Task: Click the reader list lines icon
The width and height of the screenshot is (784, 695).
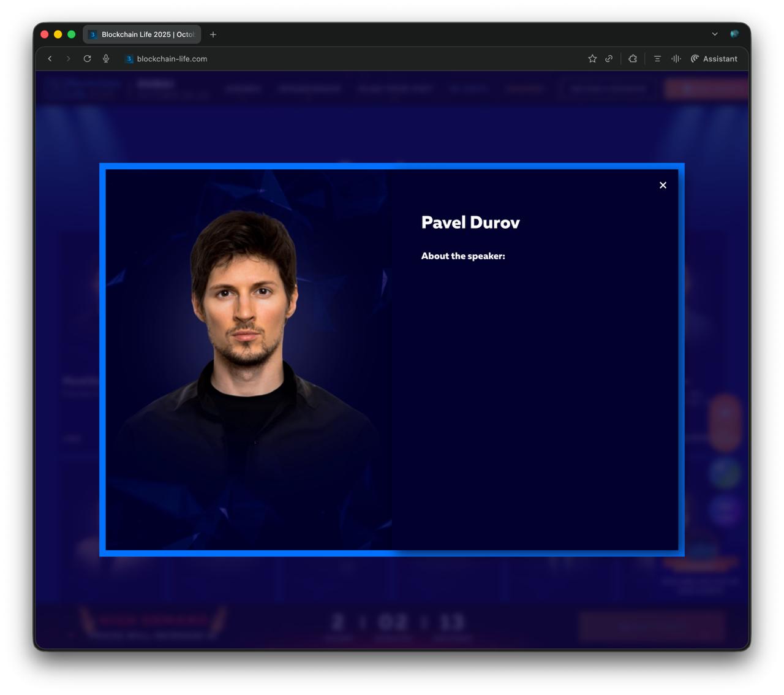Action: tap(657, 59)
